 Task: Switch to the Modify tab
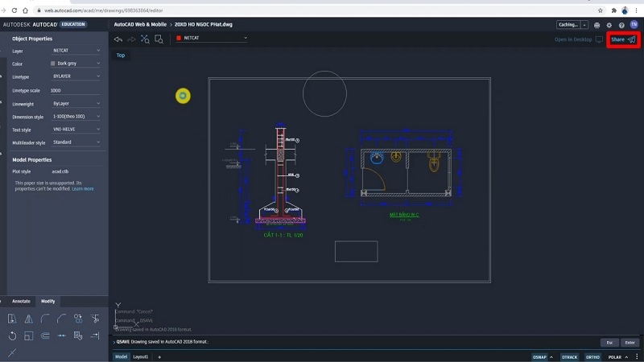pos(47,301)
